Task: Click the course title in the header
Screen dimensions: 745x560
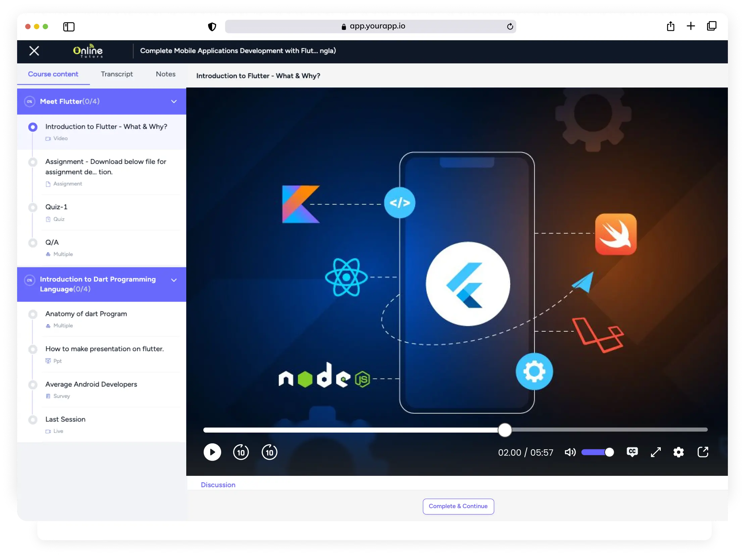Action: point(238,51)
